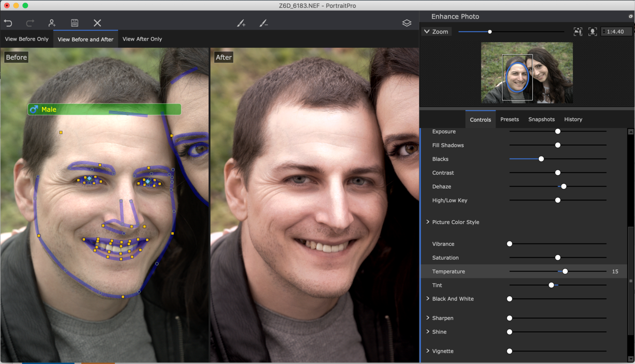Screen dimensions: 635x364
Task: Select View Before Only
Action: [x=27, y=39]
